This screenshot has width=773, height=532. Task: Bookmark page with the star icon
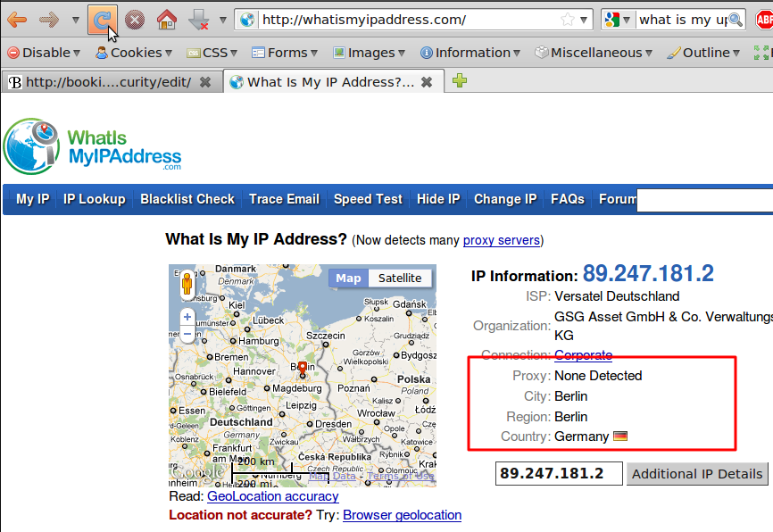point(568,20)
